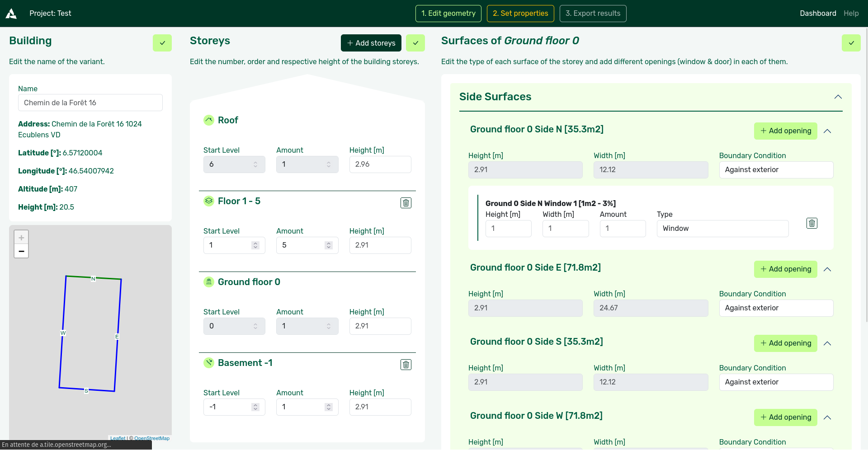Zoom out on the map
The width and height of the screenshot is (868, 450).
[x=21, y=251]
